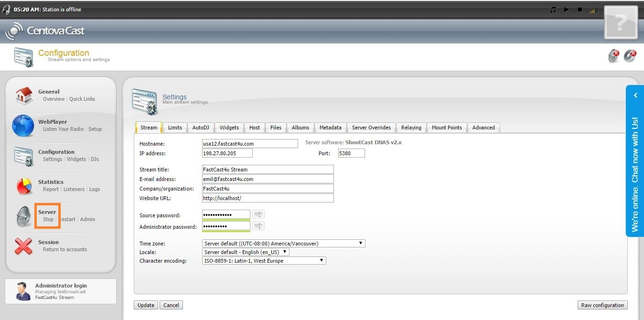Viewport: 644px width, 320px height.
Task: Click the Stream title field
Action: pos(268,169)
